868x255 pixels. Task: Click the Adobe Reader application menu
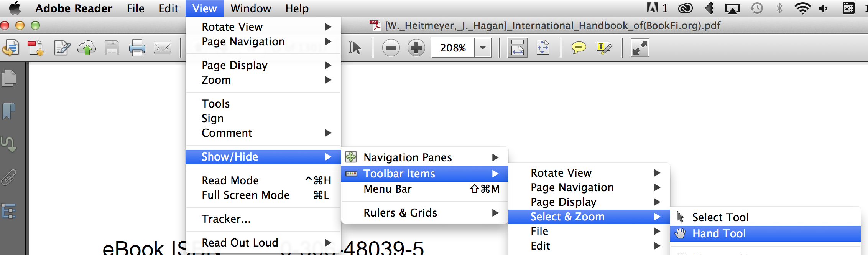click(74, 8)
